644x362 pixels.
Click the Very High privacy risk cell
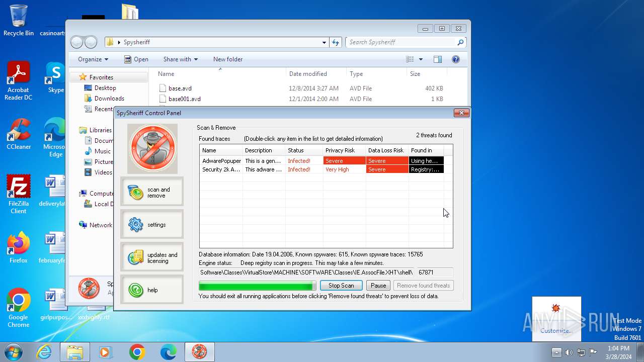pyautogui.click(x=344, y=169)
